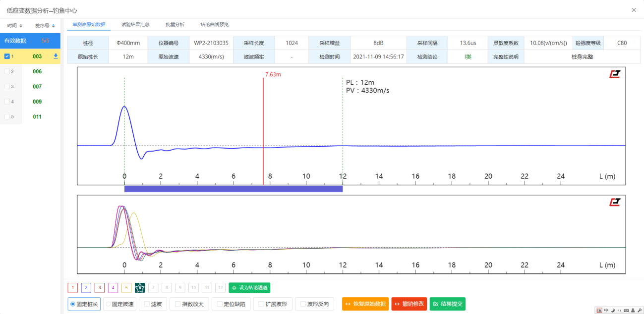Click the input method logo icon in the tray

point(599,310)
